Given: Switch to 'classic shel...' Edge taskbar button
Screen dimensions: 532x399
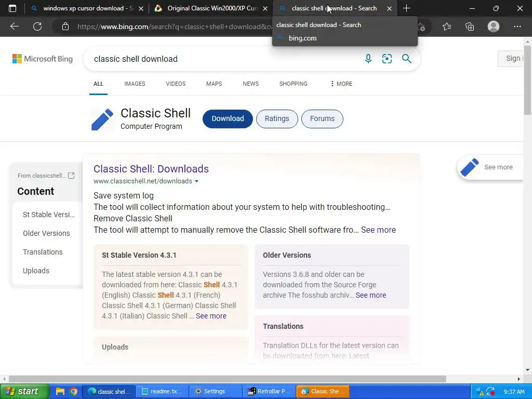Looking at the screenshot, I should point(109,392).
